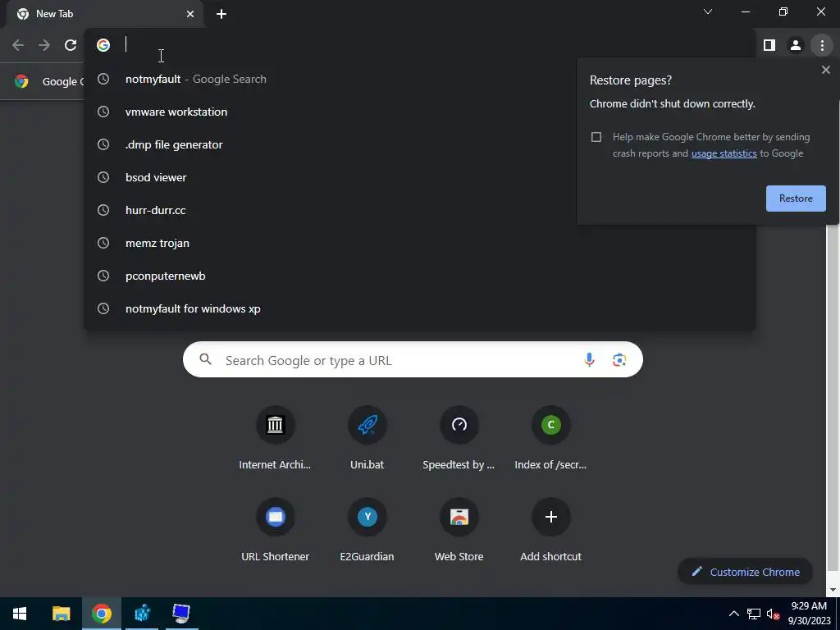Open the Speedtest shortcut
The height and width of the screenshot is (630, 840).
click(459, 439)
